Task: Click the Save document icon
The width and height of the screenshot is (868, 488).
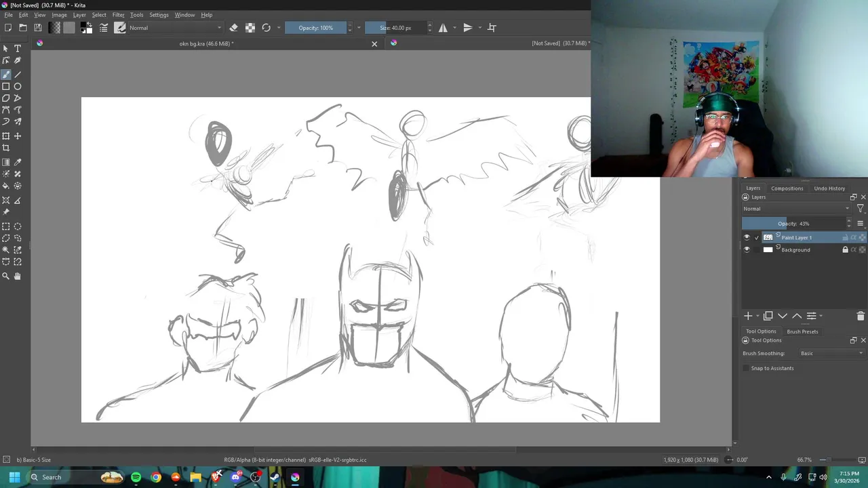Action: click(x=38, y=28)
